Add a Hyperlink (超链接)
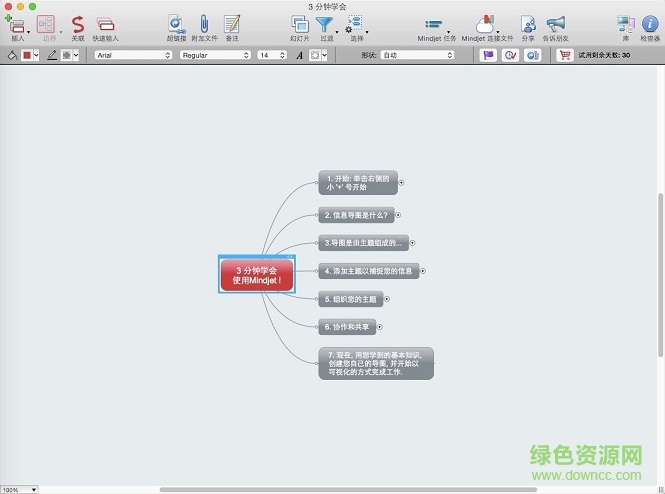The image size is (665, 494). point(176,24)
